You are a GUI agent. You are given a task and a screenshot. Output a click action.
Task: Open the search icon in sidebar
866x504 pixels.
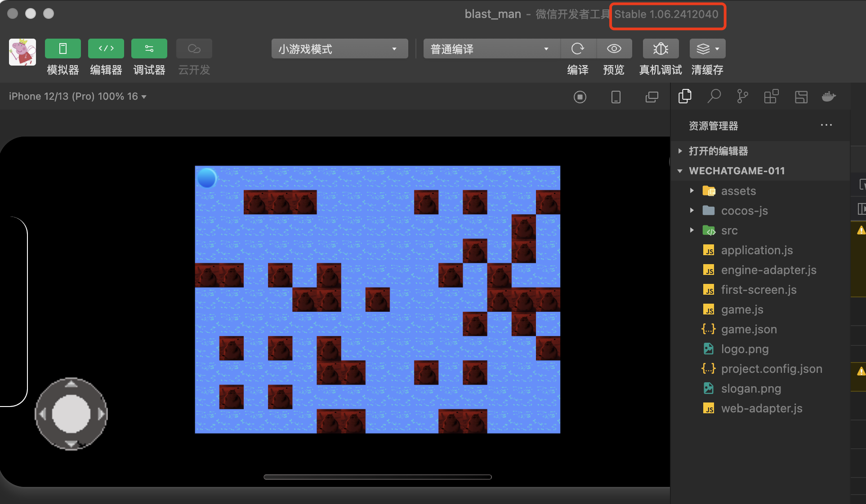[714, 97]
